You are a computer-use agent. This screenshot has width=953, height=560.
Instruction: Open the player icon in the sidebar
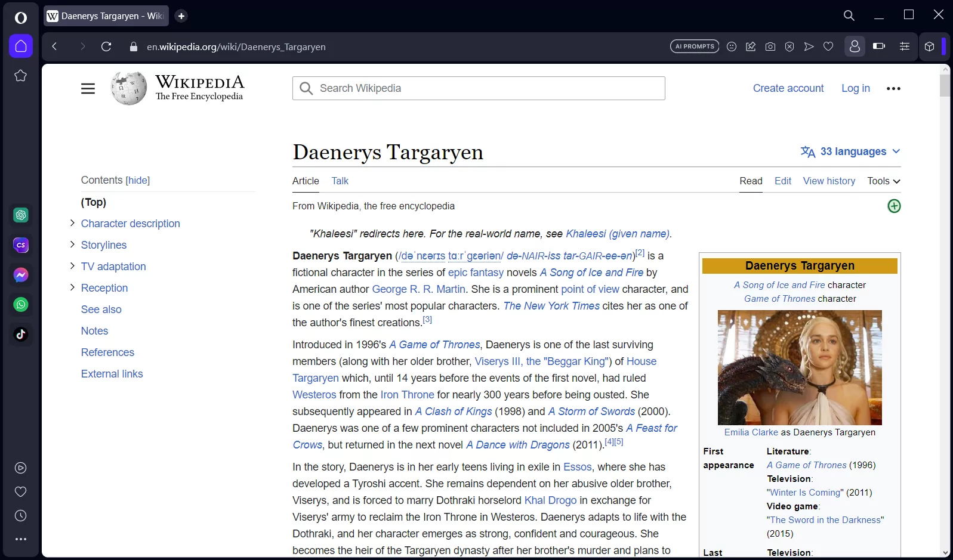click(21, 468)
